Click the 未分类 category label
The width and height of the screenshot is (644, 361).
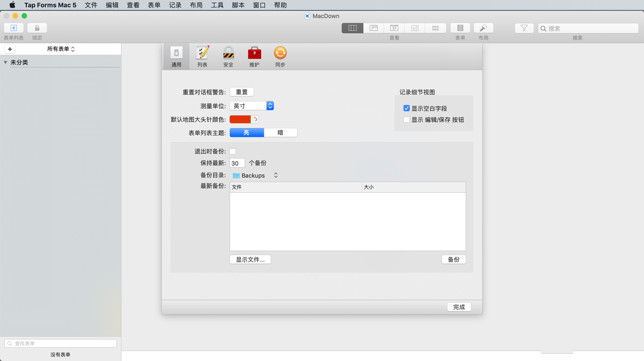(19, 62)
